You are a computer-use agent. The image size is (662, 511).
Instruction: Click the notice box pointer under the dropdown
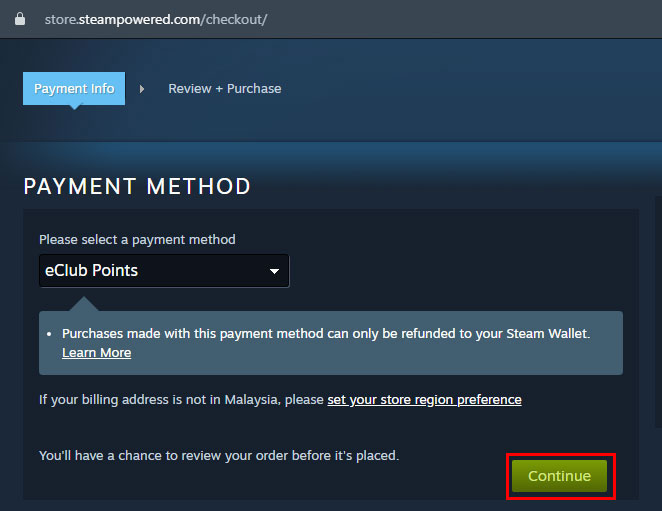coord(84,303)
